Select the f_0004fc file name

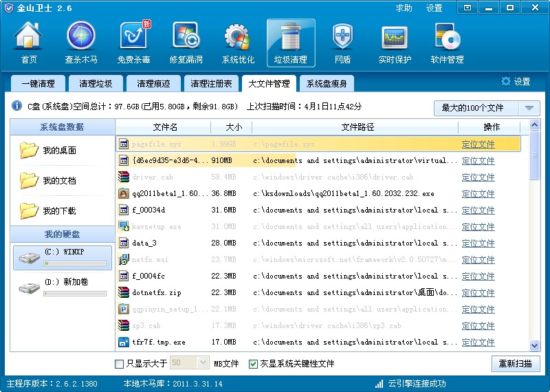(x=148, y=276)
